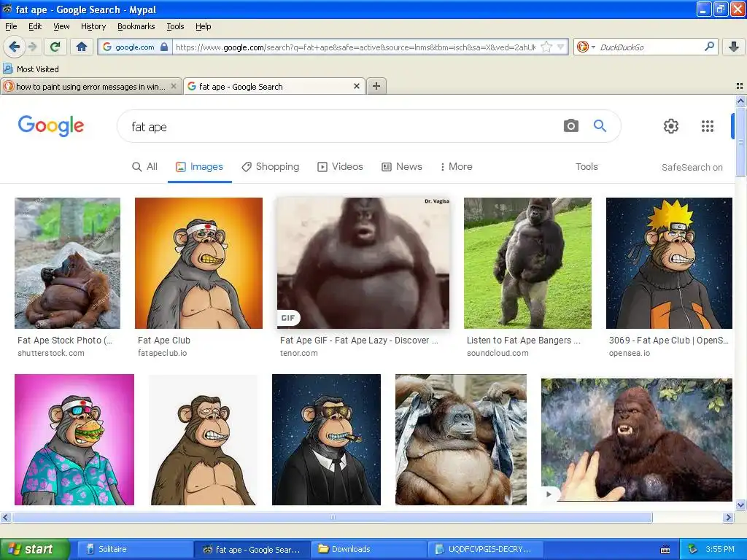Expand the More search categories menu
This screenshot has width=747, height=560.
click(x=457, y=167)
